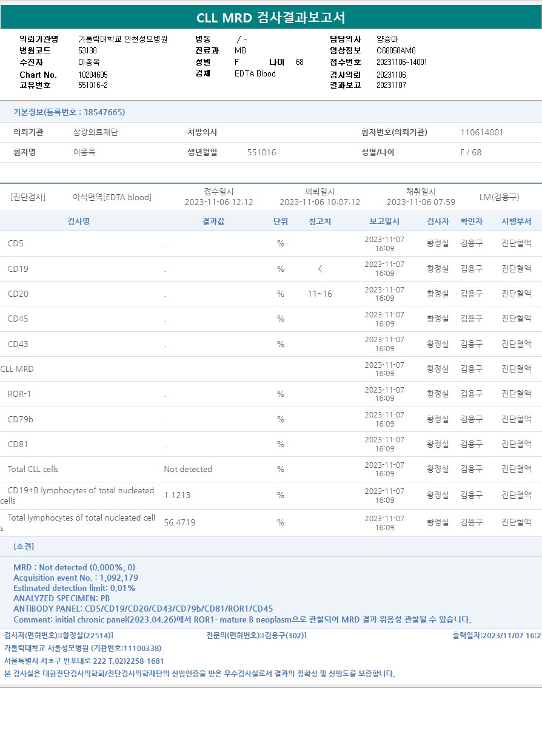The height and width of the screenshot is (756, 542).
Task: Click the 검사명 column header
Action: coord(79,221)
